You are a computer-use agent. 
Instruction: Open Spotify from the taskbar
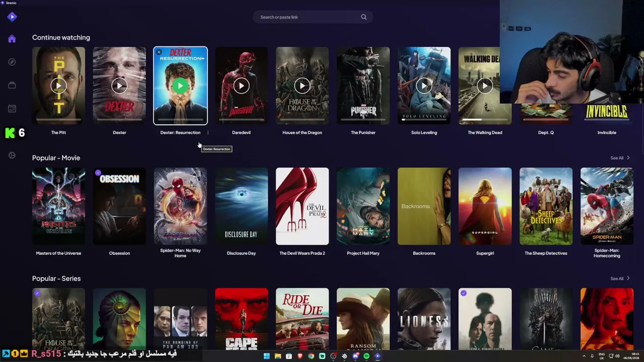[366, 356]
